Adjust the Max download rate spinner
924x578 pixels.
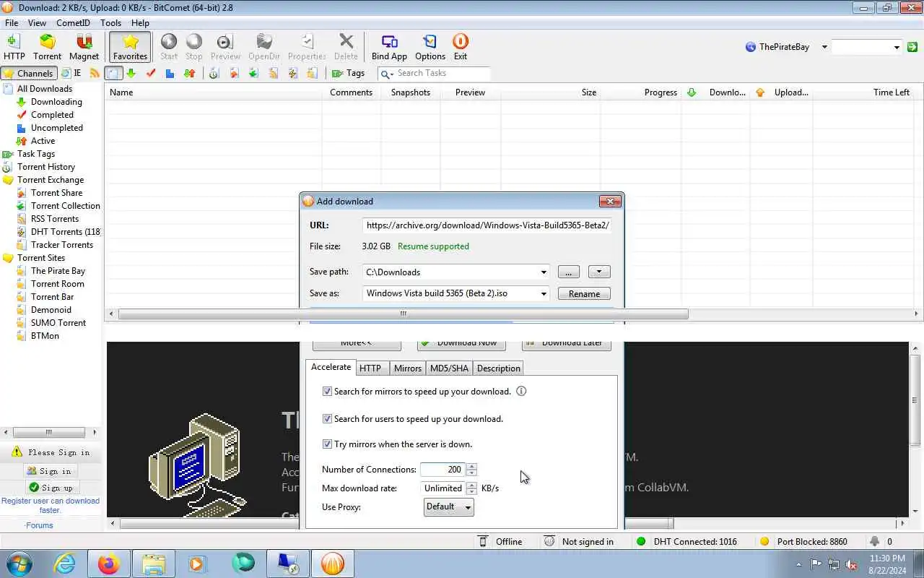point(471,488)
